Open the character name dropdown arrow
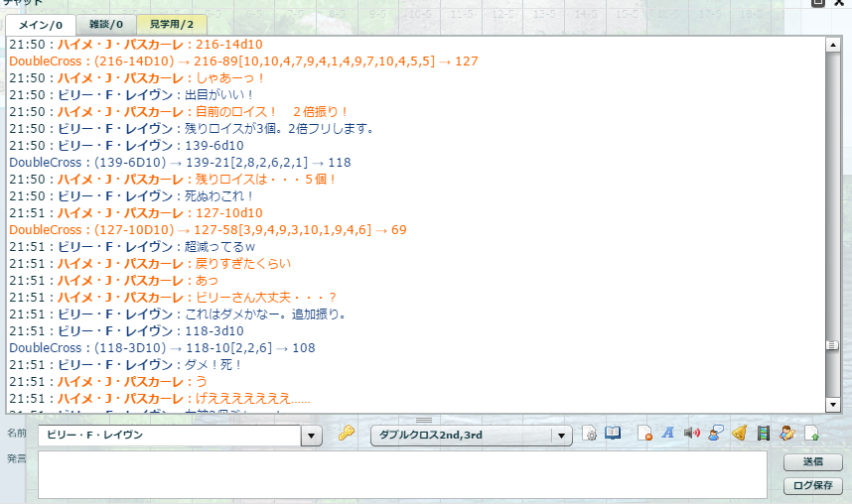Screen dimensions: 852x504 pyautogui.click(x=312, y=435)
